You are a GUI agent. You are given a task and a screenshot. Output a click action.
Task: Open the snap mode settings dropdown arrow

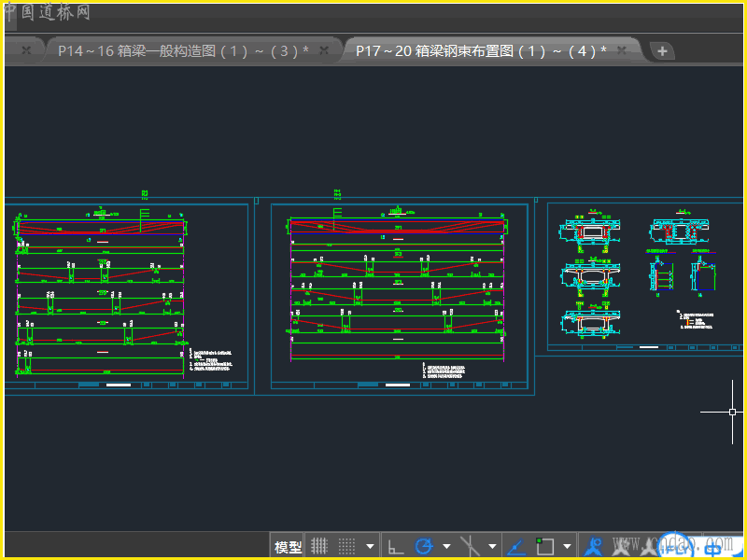370,547
